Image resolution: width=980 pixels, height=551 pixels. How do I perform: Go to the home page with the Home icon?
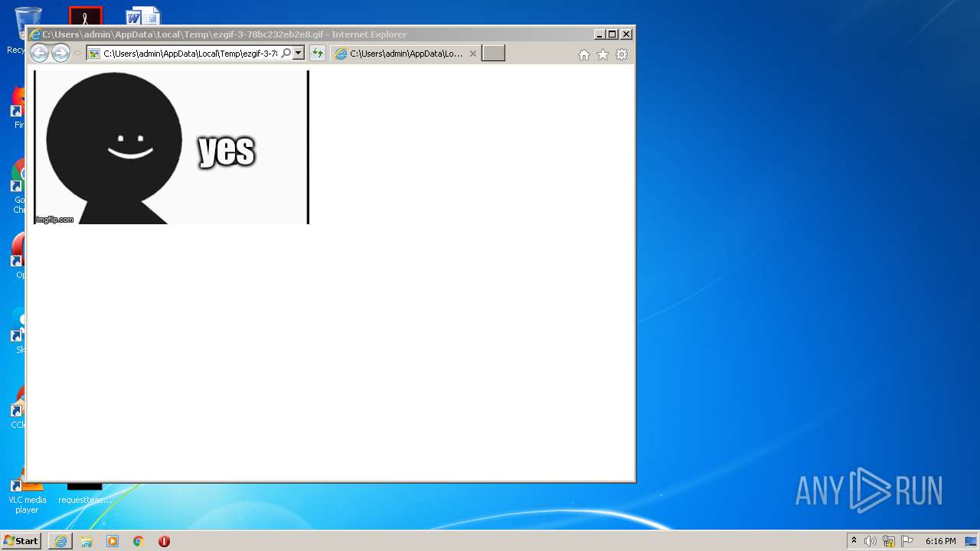[x=584, y=54]
